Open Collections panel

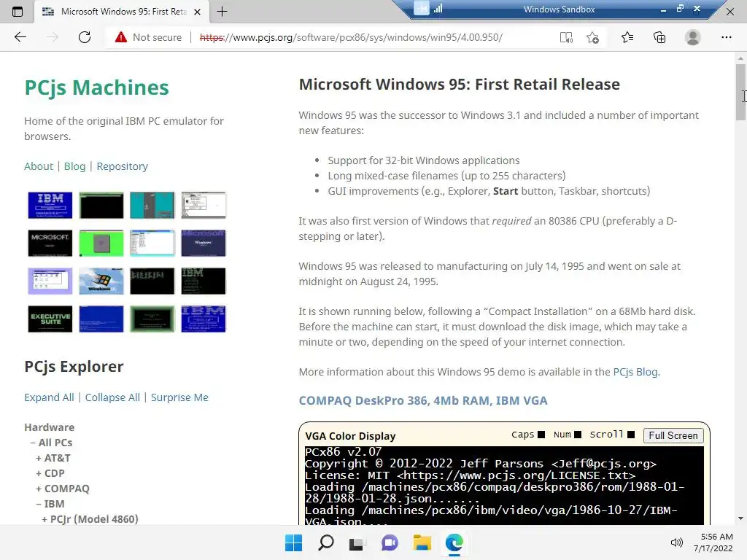tap(659, 37)
